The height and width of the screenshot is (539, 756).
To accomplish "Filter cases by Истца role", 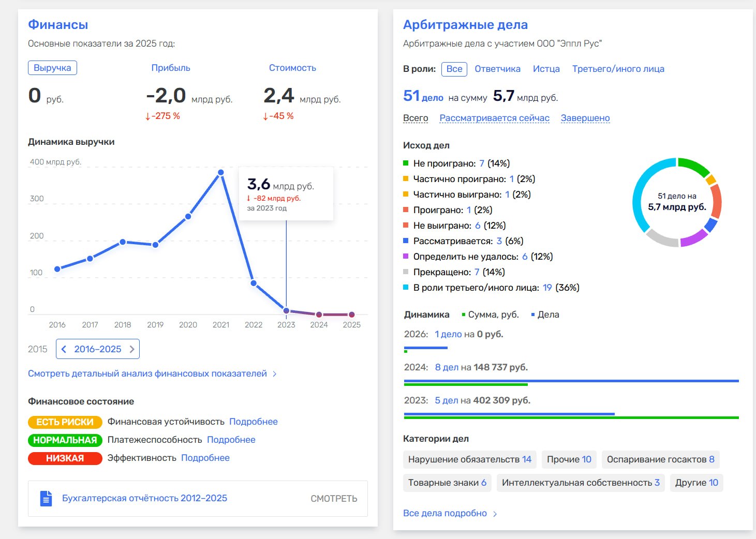I will (x=546, y=69).
